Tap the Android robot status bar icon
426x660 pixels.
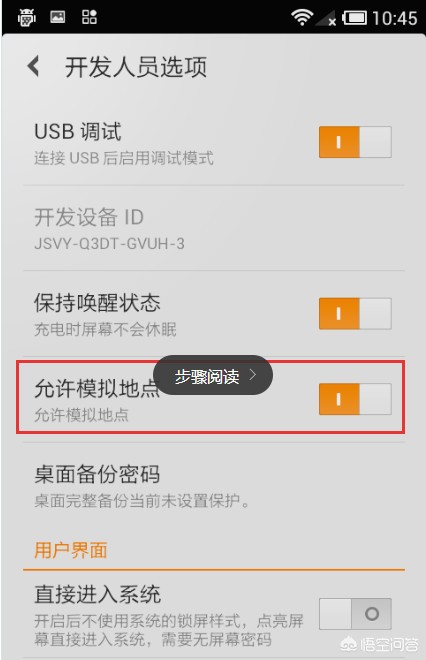[26, 18]
